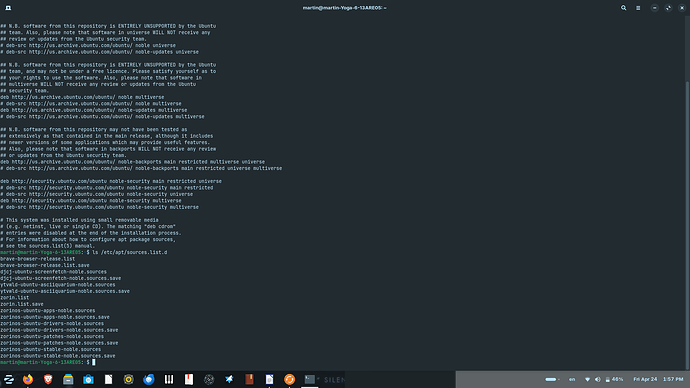Click the 'ls /etc/apt/sources.list.d' command text
The height and width of the screenshot is (388, 690).
tap(130, 253)
